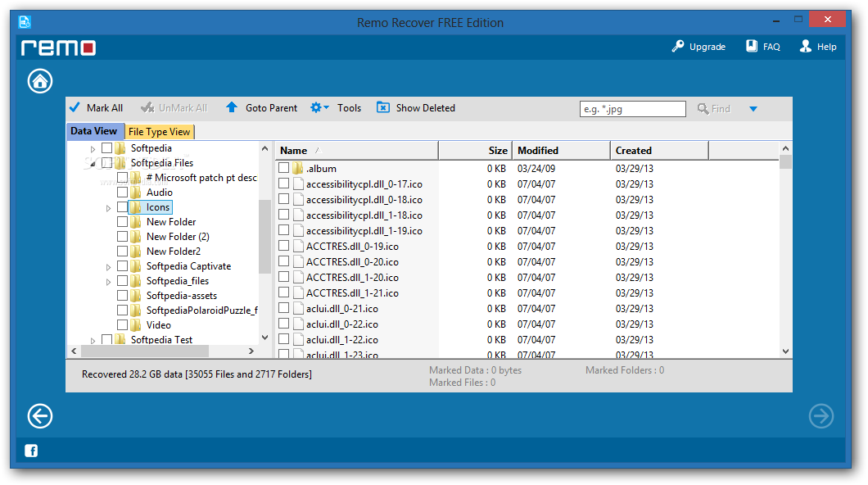The height and width of the screenshot is (485, 868).
Task: Collapse the Softpedia Files tree node
Action: 93,163
